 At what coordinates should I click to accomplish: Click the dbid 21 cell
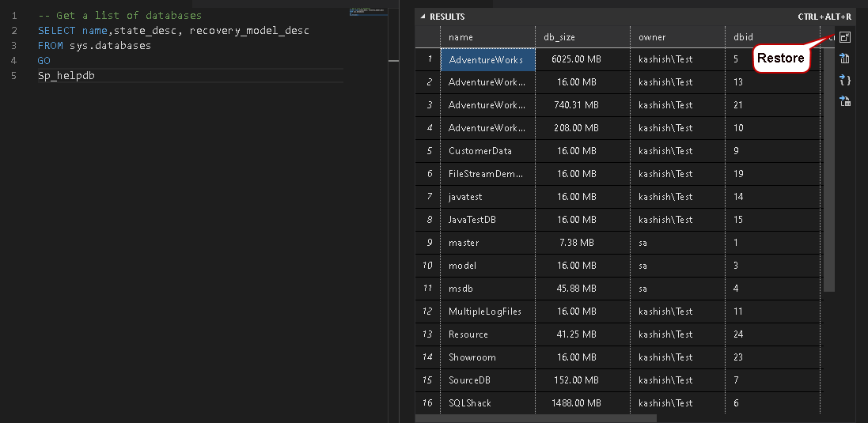[x=772, y=105]
